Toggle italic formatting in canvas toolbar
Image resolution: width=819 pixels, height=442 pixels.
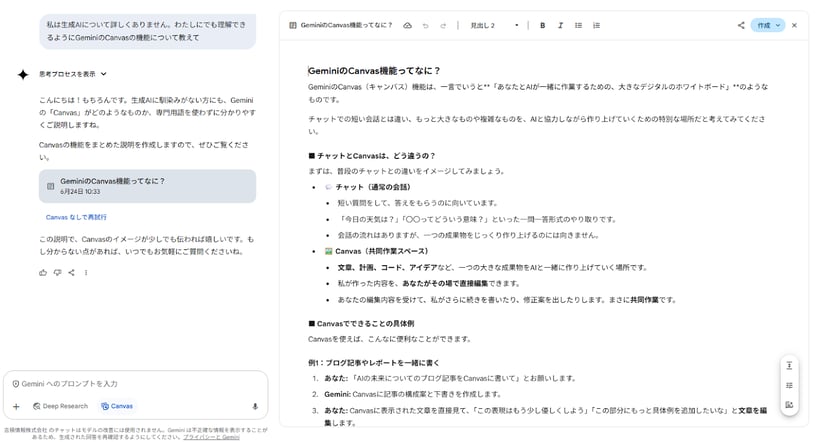(560, 25)
